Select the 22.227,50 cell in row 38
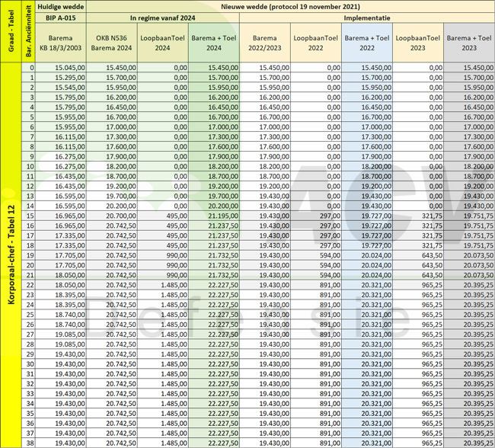 [214, 443]
